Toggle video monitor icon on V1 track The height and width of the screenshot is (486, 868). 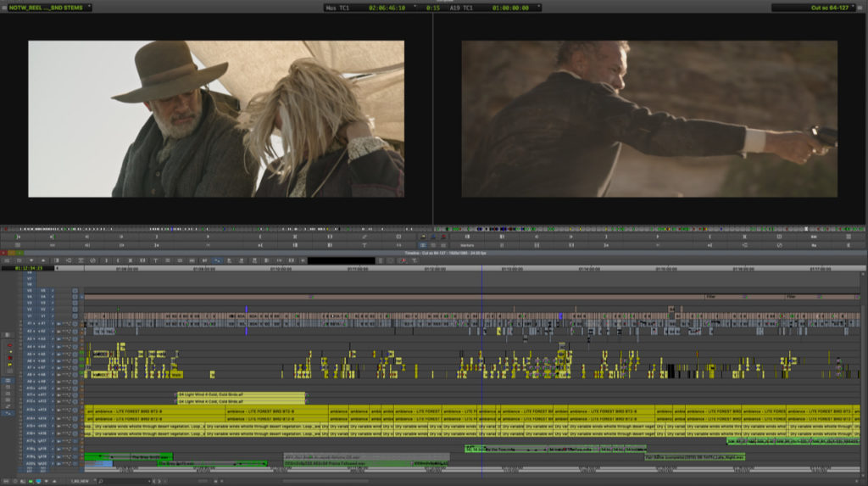[75, 316]
